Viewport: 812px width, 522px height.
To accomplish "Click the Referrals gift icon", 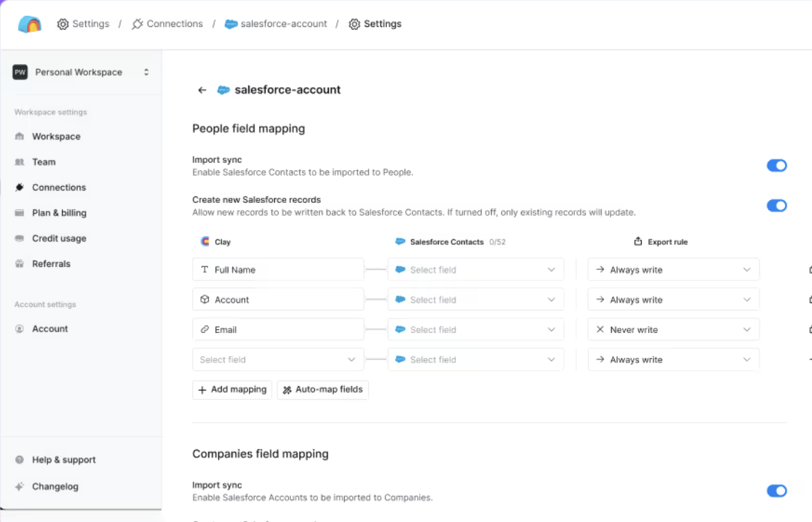I will click(x=20, y=264).
